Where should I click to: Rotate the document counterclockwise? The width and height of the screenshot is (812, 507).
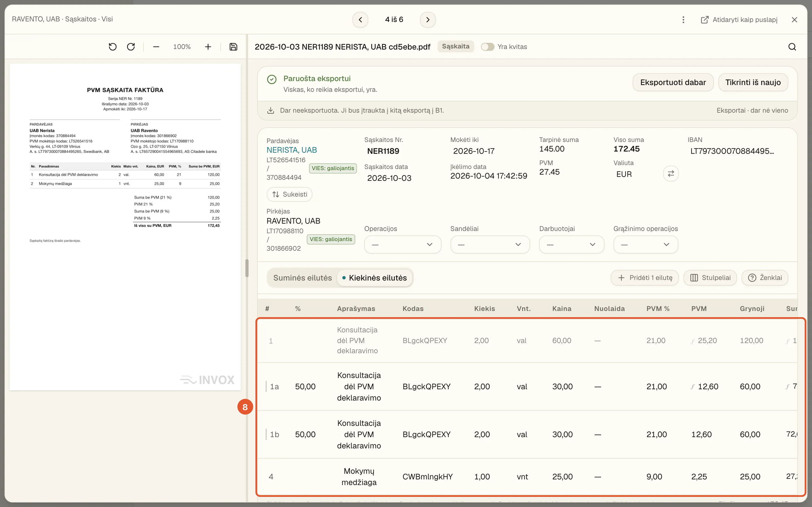pos(113,46)
